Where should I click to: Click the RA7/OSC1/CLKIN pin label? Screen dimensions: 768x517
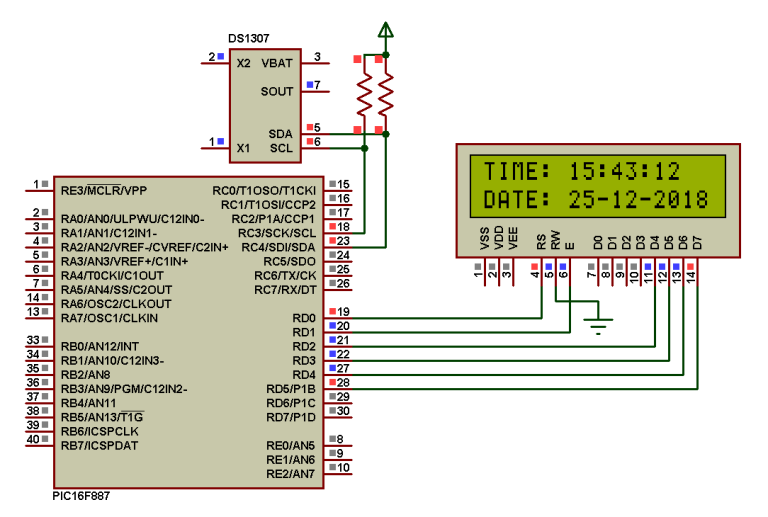(109, 318)
